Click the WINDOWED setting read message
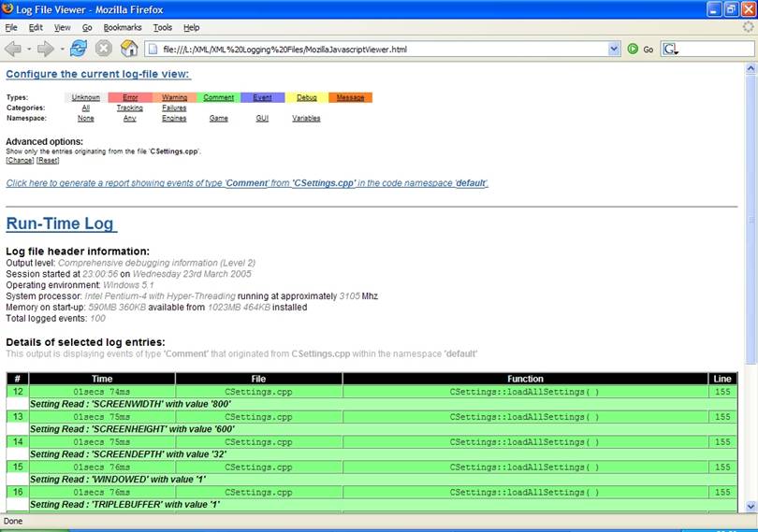The width and height of the screenshot is (758, 532). tap(118, 480)
